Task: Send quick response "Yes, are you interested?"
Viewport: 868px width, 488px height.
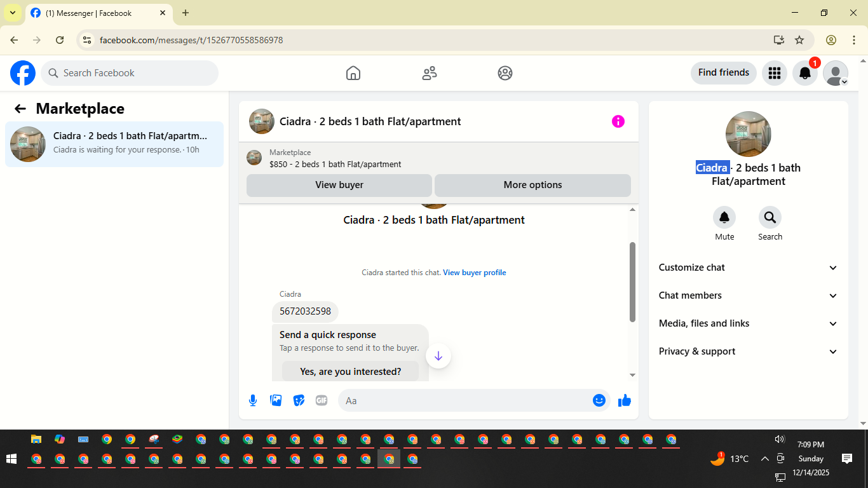Action: pyautogui.click(x=350, y=371)
